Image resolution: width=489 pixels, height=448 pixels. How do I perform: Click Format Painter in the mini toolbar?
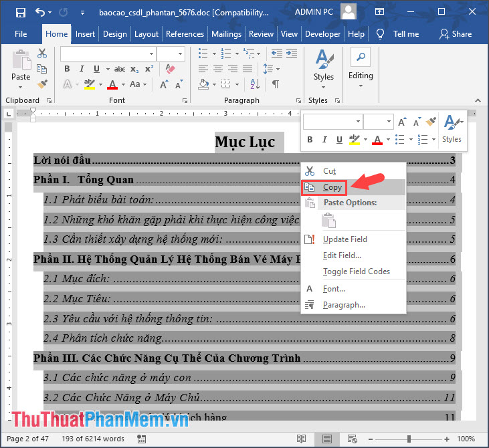click(431, 122)
